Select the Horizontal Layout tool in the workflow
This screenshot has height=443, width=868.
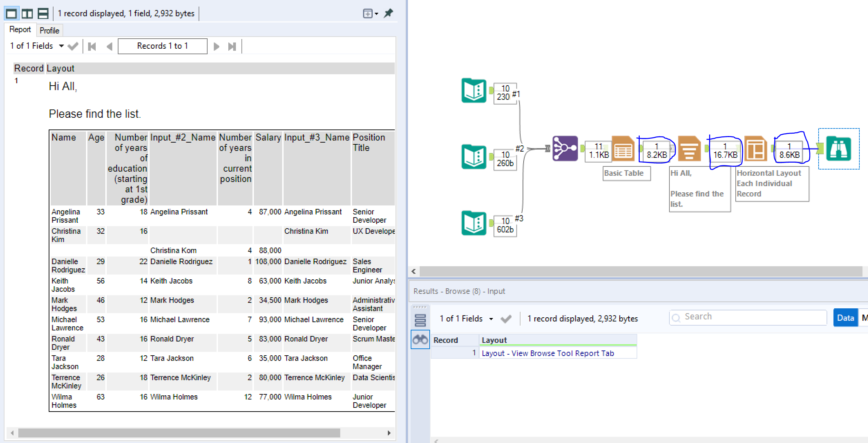click(x=756, y=148)
